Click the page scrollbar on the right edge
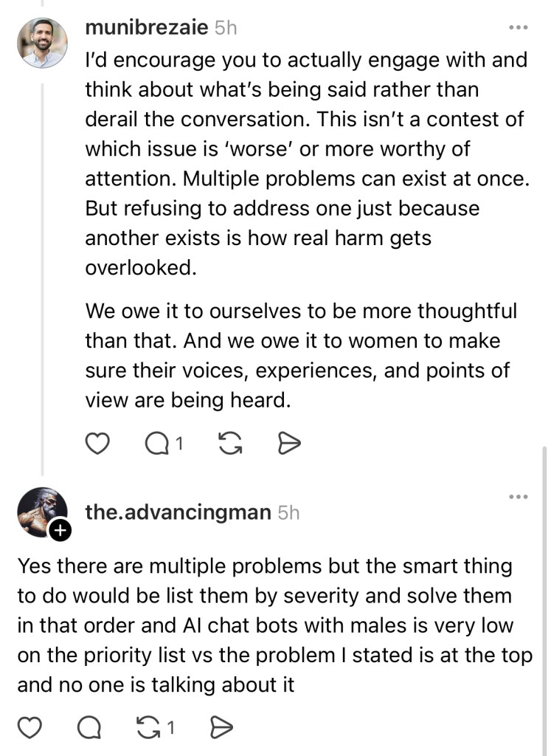Screen dimensions: 551x756 pyautogui.click(x=545, y=591)
